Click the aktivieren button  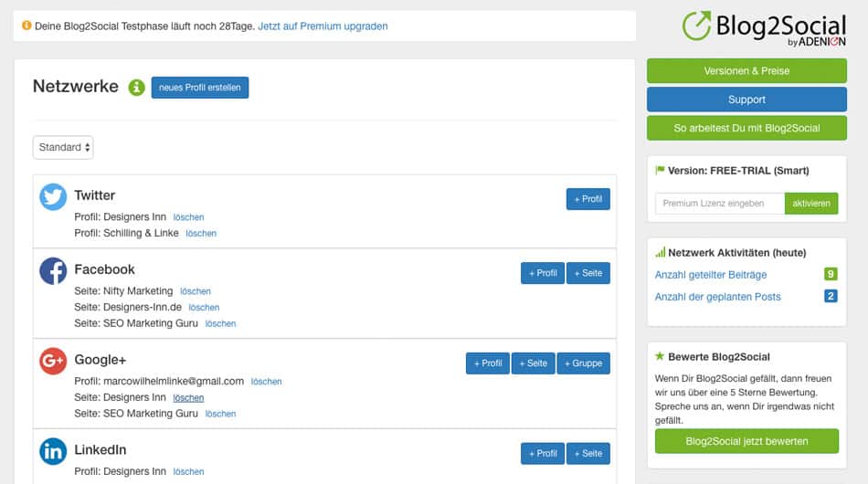811,203
